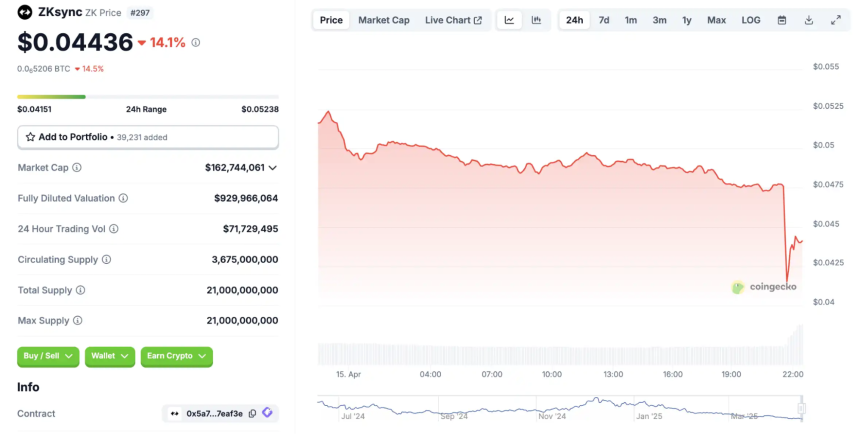This screenshot has width=860, height=434.
Task: Copy the contract address 0x5a7...7eaf3e
Action: [252, 414]
